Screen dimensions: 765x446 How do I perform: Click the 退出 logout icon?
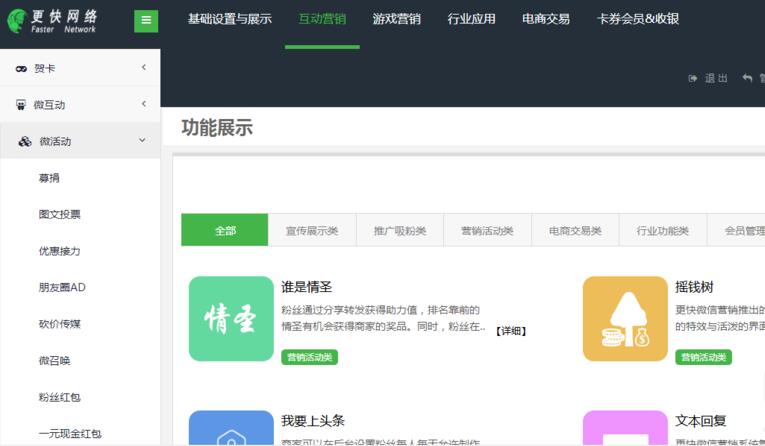tap(693, 78)
